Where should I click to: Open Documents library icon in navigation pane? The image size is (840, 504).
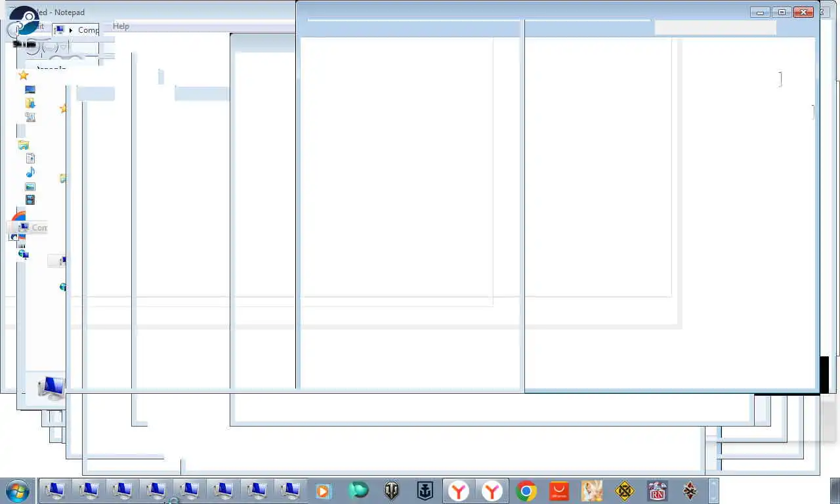tap(30, 158)
